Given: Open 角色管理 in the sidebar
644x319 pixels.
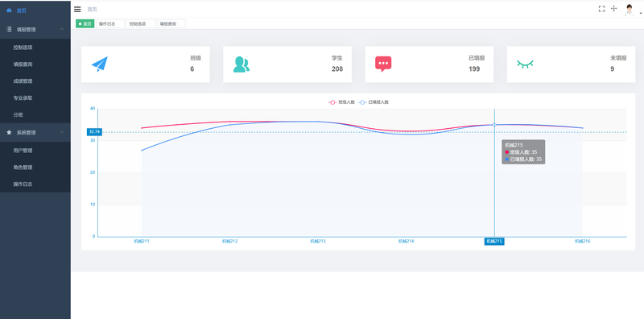Looking at the screenshot, I should click(35, 168).
